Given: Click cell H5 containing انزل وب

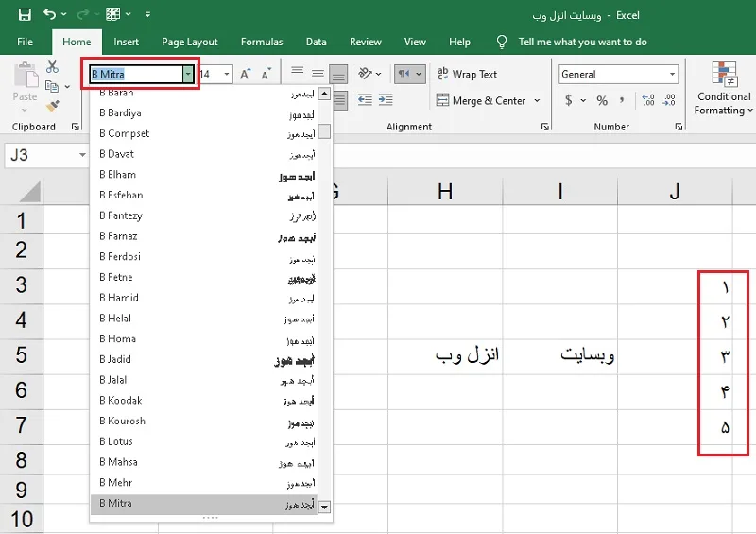Looking at the screenshot, I should coord(445,356).
